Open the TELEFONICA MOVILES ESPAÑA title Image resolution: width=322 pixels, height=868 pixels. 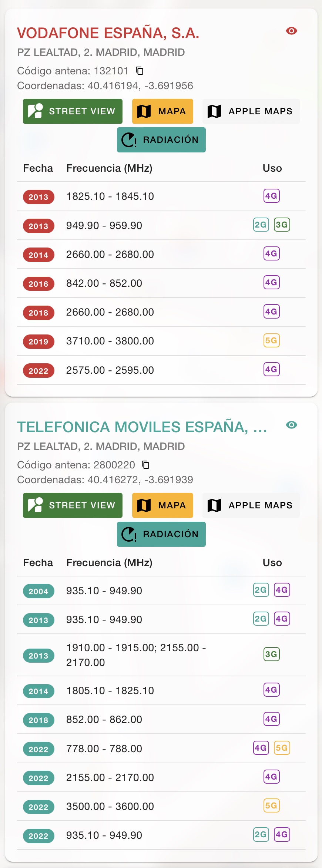(x=142, y=427)
